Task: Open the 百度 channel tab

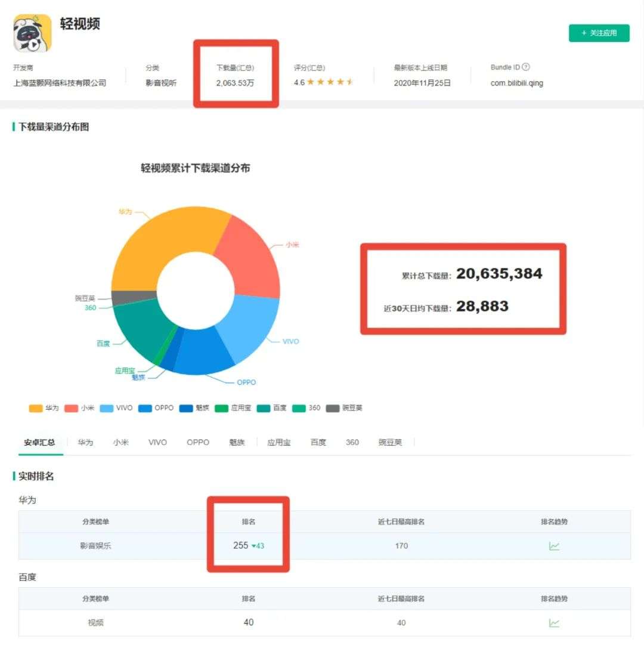Action: click(318, 443)
